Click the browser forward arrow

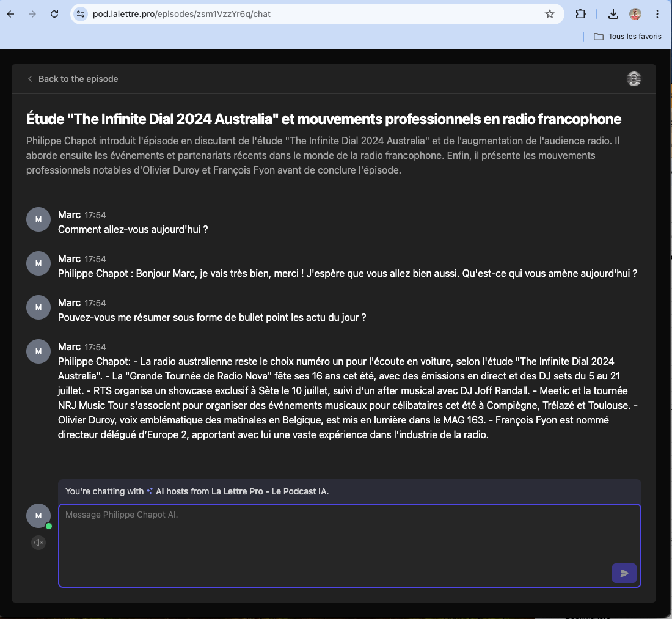[x=32, y=14]
